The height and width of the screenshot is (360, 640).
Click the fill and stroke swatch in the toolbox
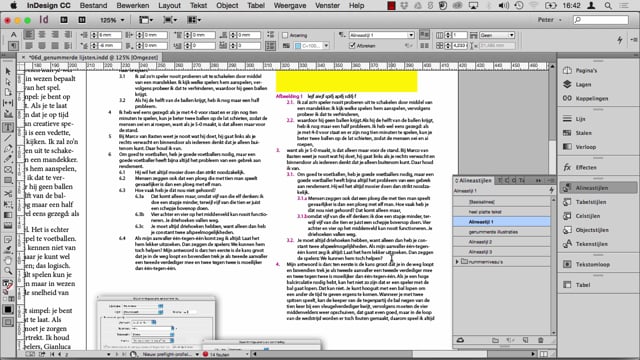pyautogui.click(x=8, y=284)
